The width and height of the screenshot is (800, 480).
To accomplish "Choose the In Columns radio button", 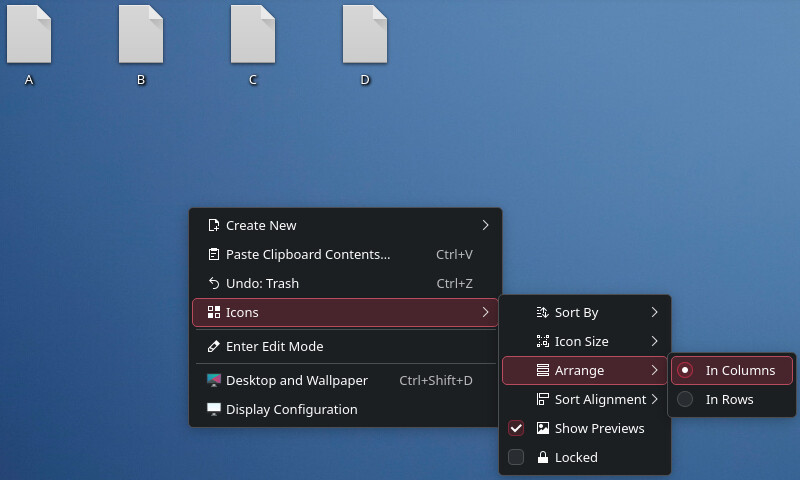I will click(685, 370).
